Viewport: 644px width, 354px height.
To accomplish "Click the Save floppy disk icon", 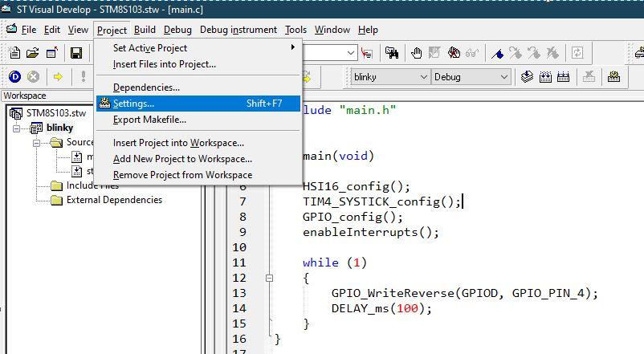I will click(76, 53).
